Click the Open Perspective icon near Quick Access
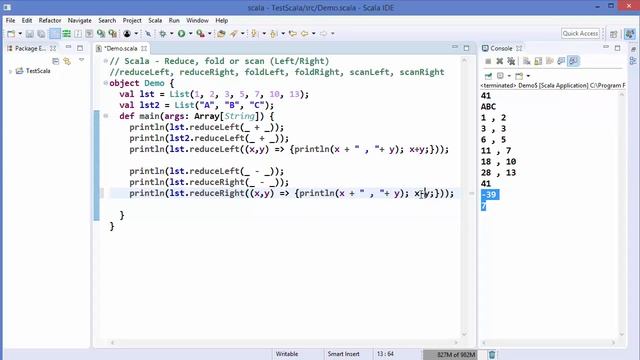 [613, 34]
